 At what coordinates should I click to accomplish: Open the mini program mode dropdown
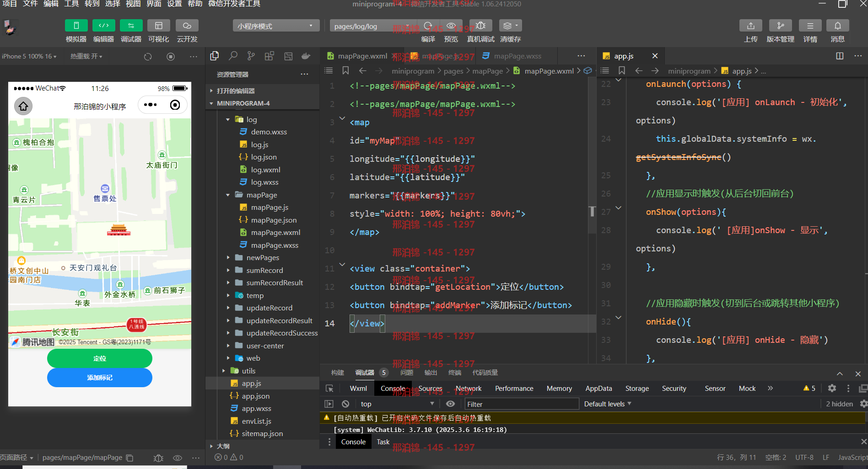276,26
